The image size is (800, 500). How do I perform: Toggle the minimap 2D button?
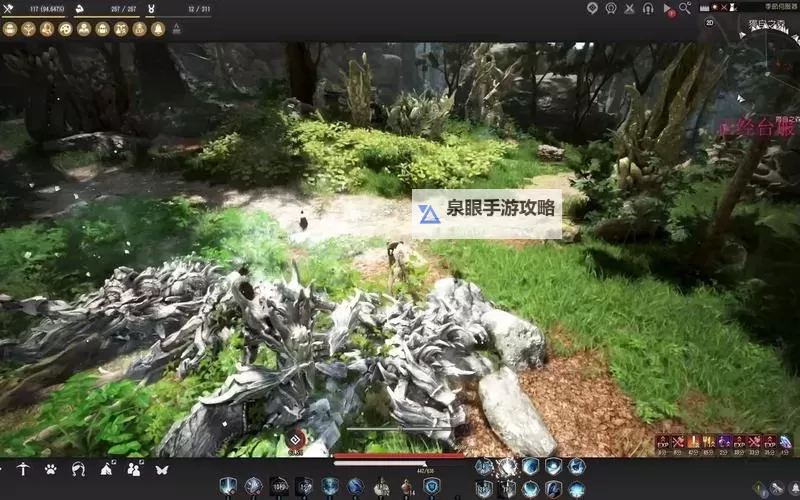[x=710, y=22]
